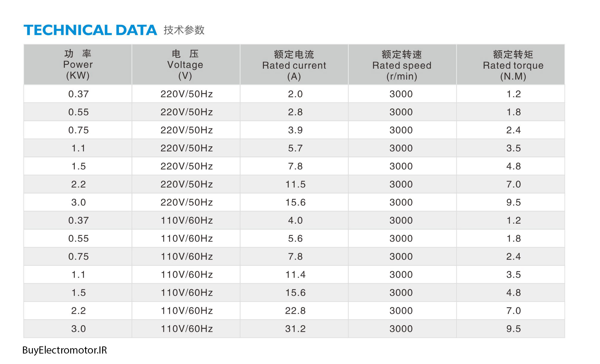Viewport: 600px width, 364px height.
Task: Click rated current value 3.9
Action: [295, 130]
